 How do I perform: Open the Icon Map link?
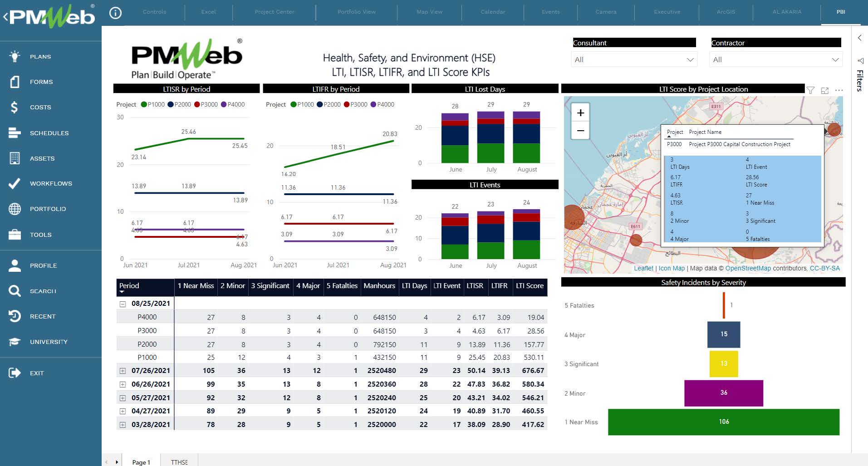point(672,268)
